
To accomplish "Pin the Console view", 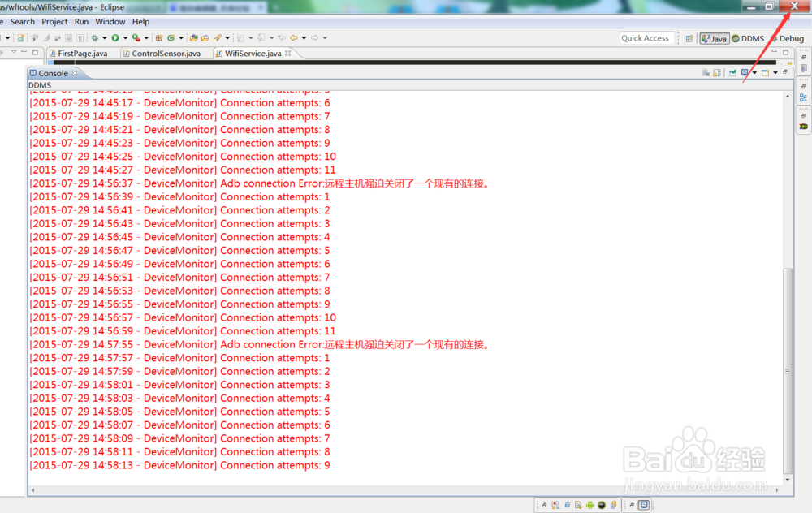I will tap(732, 72).
